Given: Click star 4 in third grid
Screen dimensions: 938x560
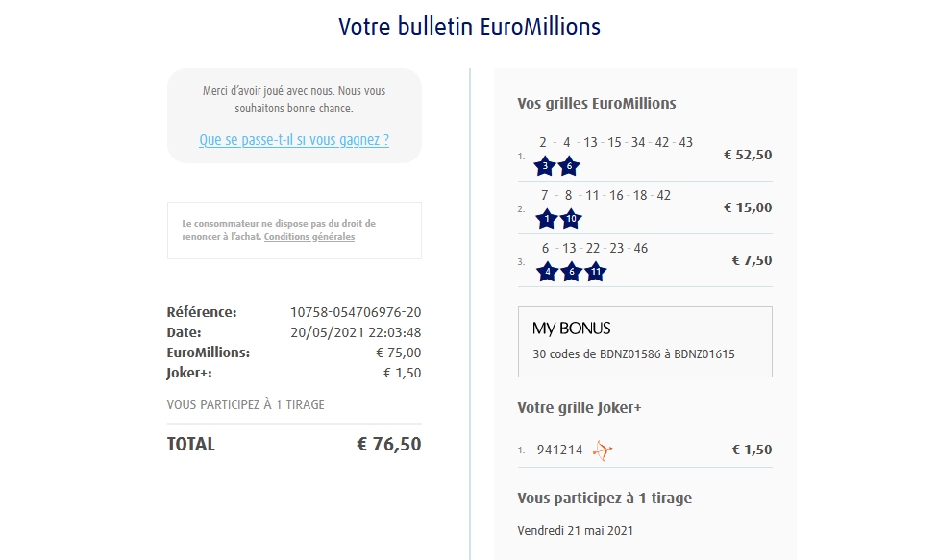Looking at the screenshot, I should (547, 272).
